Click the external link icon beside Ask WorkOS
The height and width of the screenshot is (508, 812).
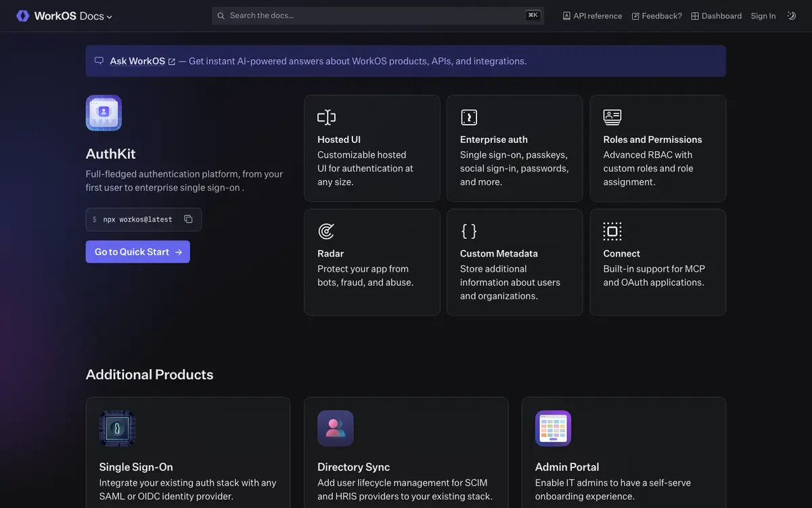tap(172, 62)
